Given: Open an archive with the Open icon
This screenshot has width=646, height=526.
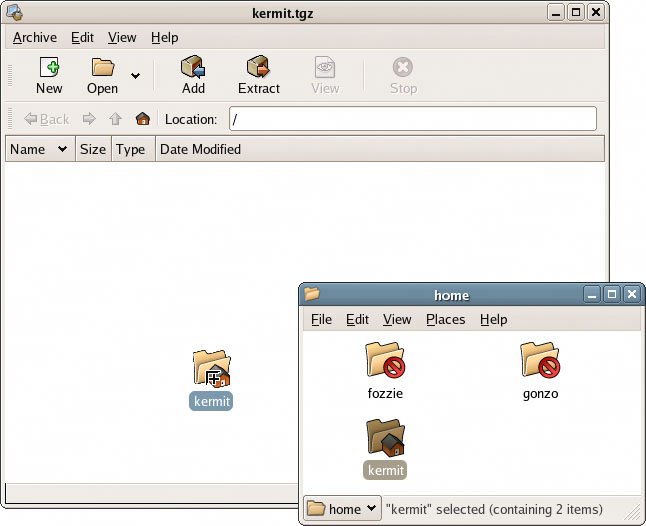Looking at the screenshot, I should coord(102,68).
